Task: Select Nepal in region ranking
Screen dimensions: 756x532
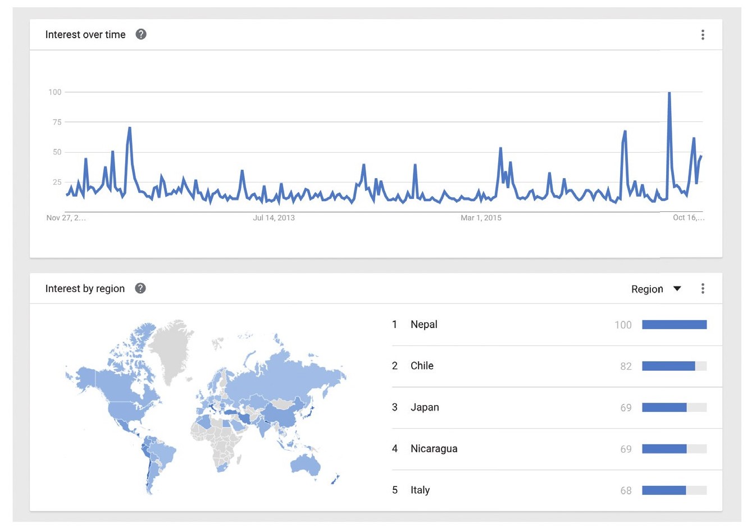Action: coord(424,325)
